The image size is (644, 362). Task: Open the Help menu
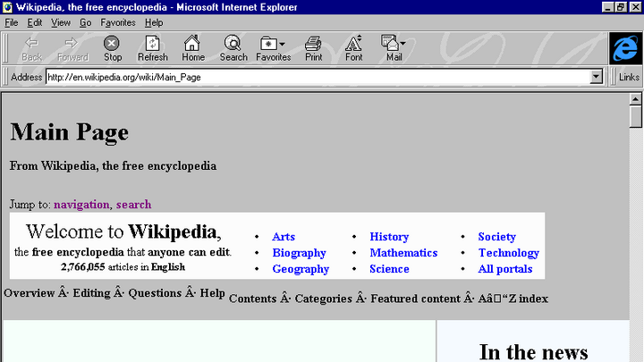click(154, 22)
